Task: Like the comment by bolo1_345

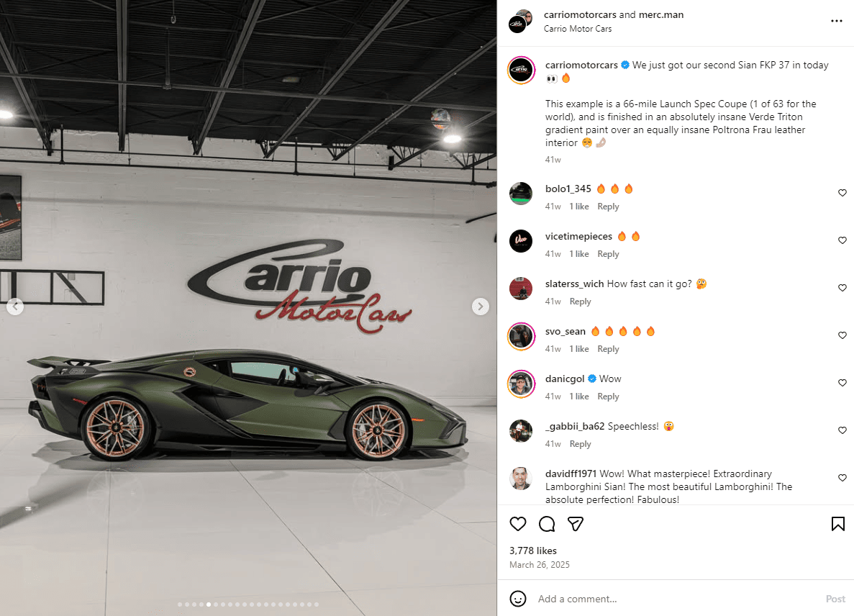Action: (842, 193)
